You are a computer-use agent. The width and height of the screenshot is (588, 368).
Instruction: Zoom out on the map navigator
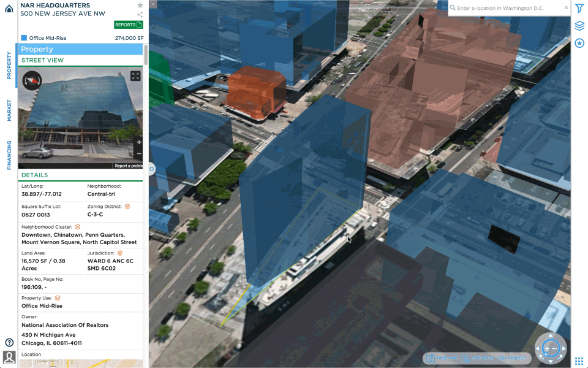click(x=554, y=348)
